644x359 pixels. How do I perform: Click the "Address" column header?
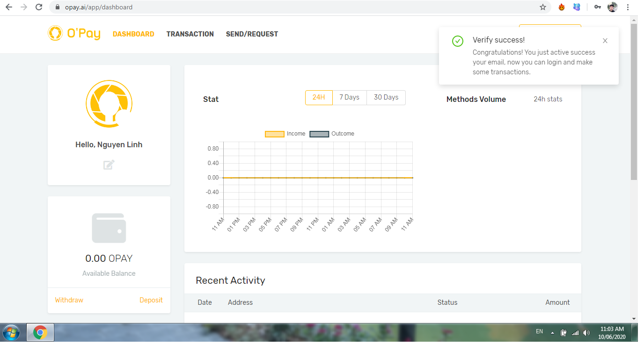click(x=241, y=302)
